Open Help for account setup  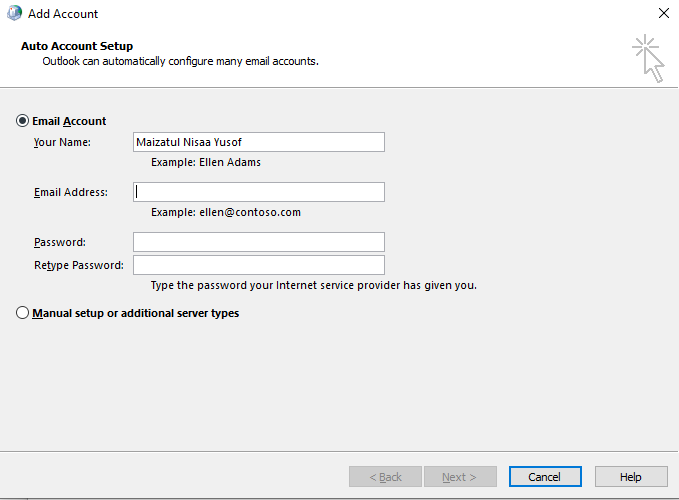[x=630, y=477]
